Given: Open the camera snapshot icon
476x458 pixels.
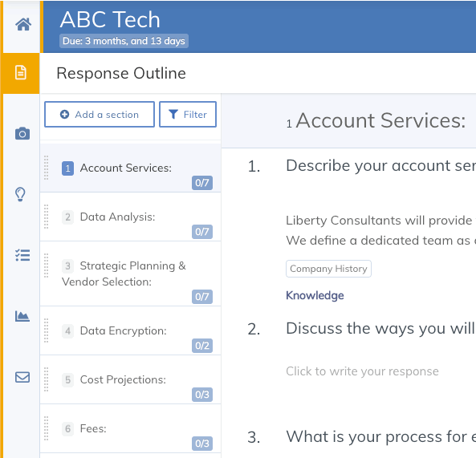Looking at the screenshot, I should (x=22, y=133).
